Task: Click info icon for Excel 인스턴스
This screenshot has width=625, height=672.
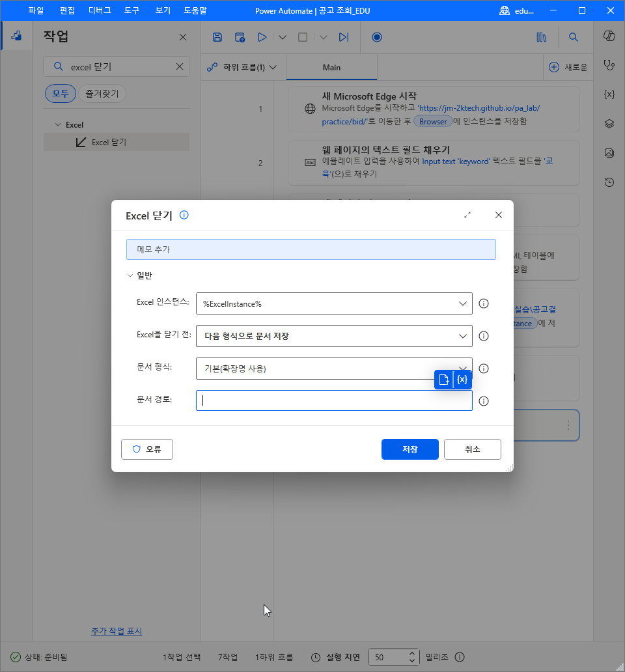Action: (x=484, y=303)
